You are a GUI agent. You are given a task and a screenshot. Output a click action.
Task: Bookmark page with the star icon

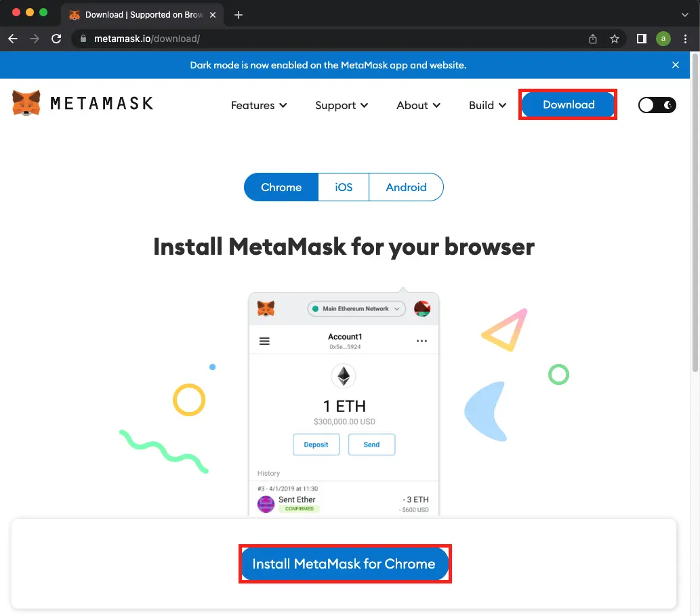(x=615, y=39)
